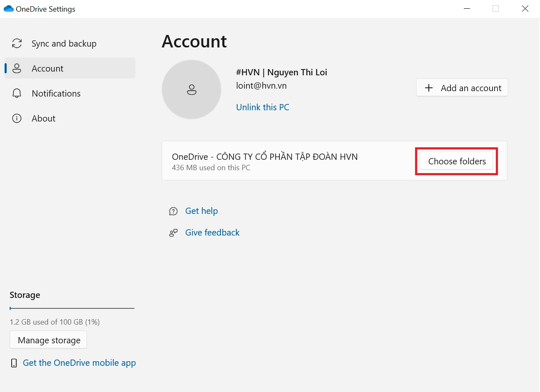Open the Sync and backup section
Image resolution: width=540 pixels, height=392 pixels.
coord(64,44)
